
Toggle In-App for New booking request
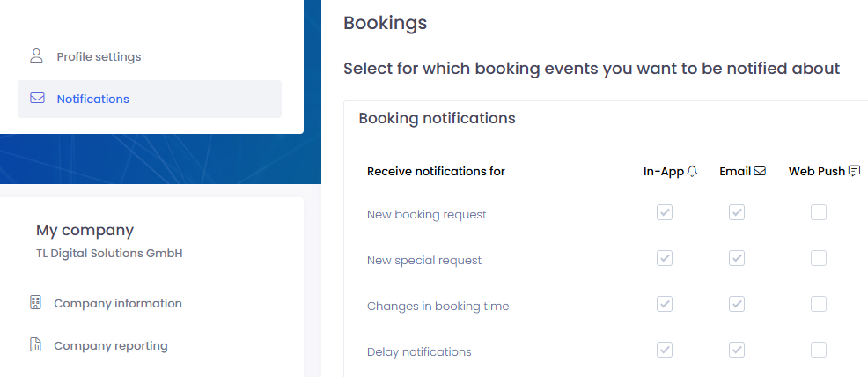click(665, 212)
